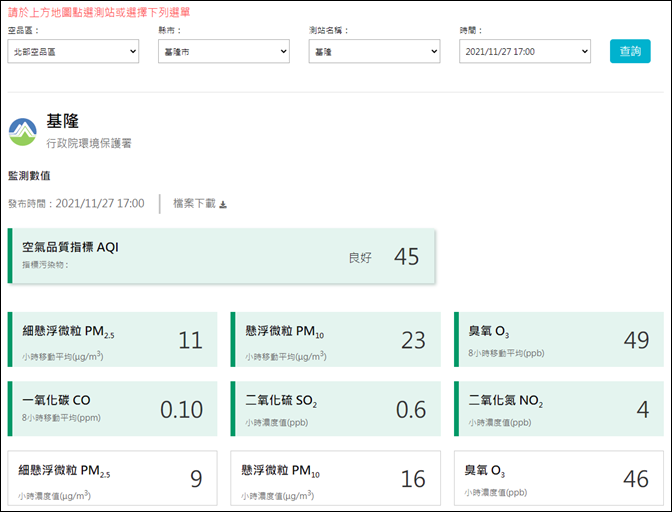Screen dimensions: 672x512
Task: Click the station heading 基隆
Action: [x=63, y=121]
